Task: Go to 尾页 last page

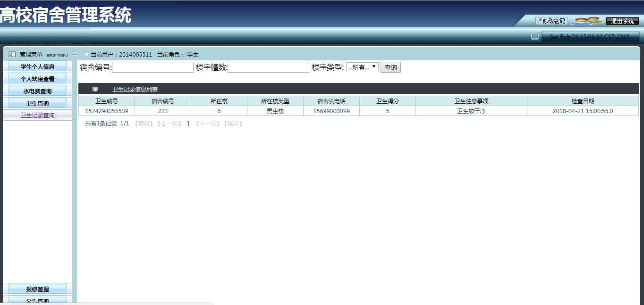Action: point(233,124)
